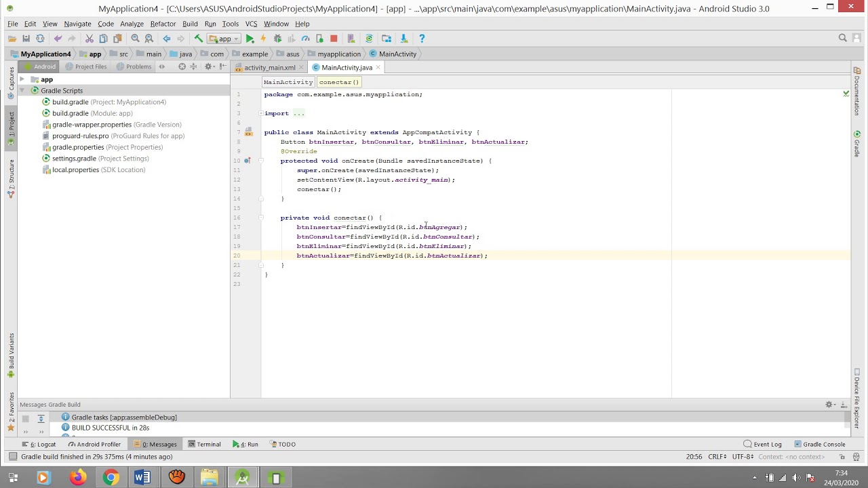Toggle the Messages tool window button
This screenshot has width=868, height=488.
(x=155, y=444)
